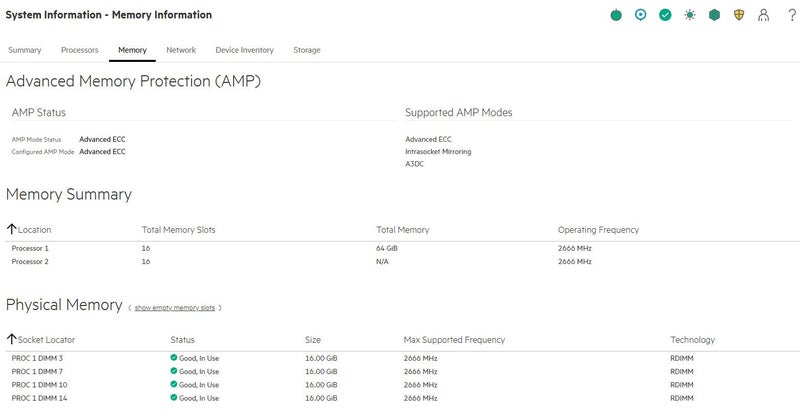Select the PROC 1 DIMM 3 row

(x=38, y=358)
